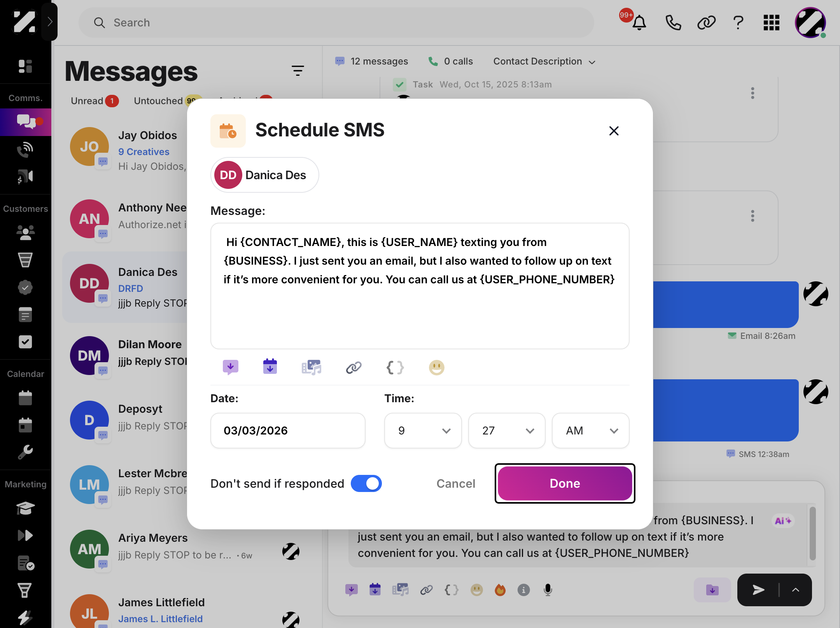Select the 0 calls tab
Screen dimensions: 840x628
click(450, 61)
